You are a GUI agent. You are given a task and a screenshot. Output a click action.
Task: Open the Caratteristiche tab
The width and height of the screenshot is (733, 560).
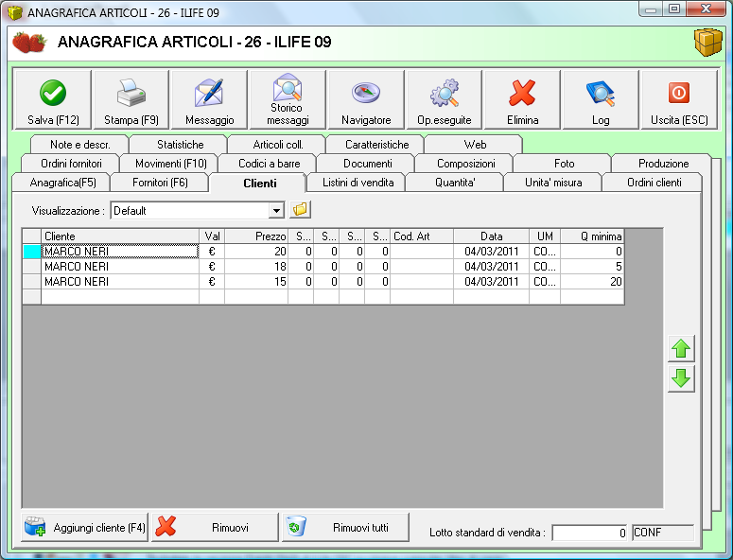pyautogui.click(x=376, y=145)
